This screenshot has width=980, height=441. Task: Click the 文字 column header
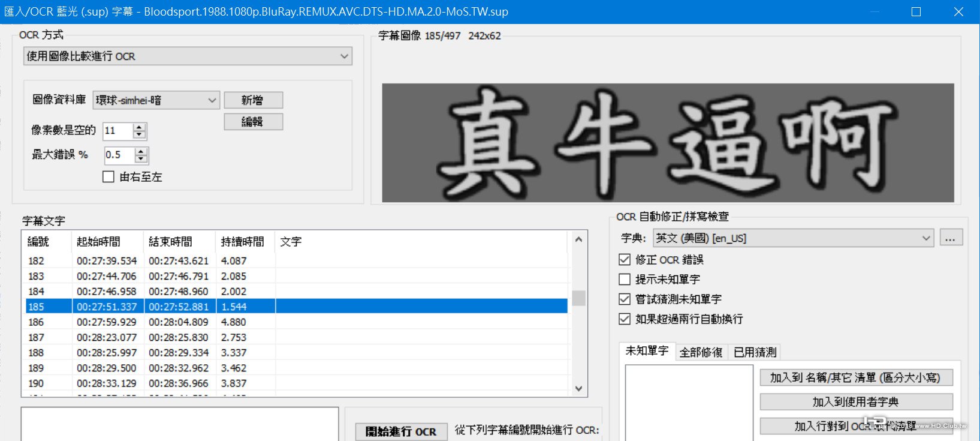point(421,242)
